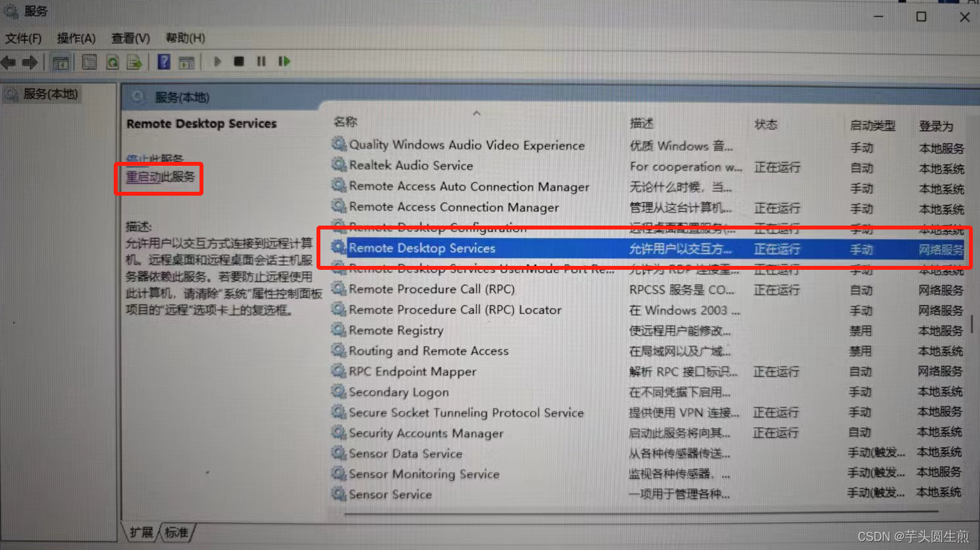This screenshot has width=980, height=550.
Task: Switch to the 标准 tab
Action: tap(176, 532)
